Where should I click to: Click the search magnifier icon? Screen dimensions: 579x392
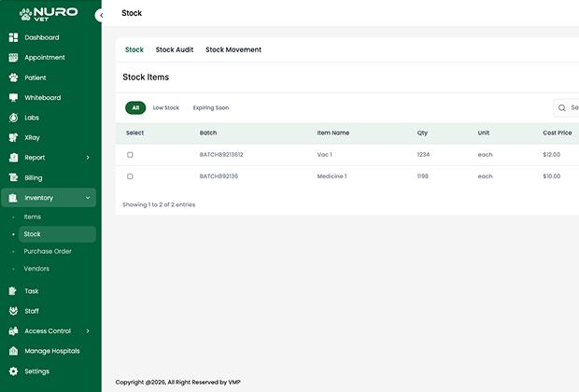tap(561, 107)
